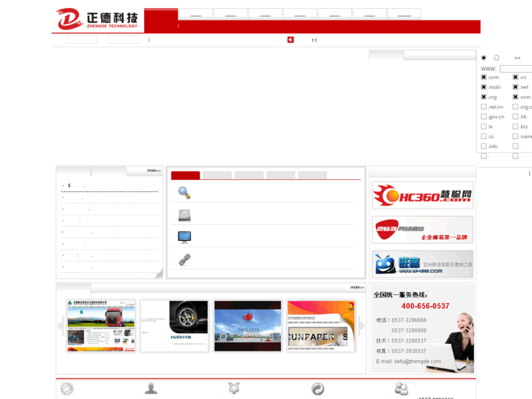Click the technical number 0537-3290537
The height and width of the screenshot is (399, 532).
tap(409, 340)
